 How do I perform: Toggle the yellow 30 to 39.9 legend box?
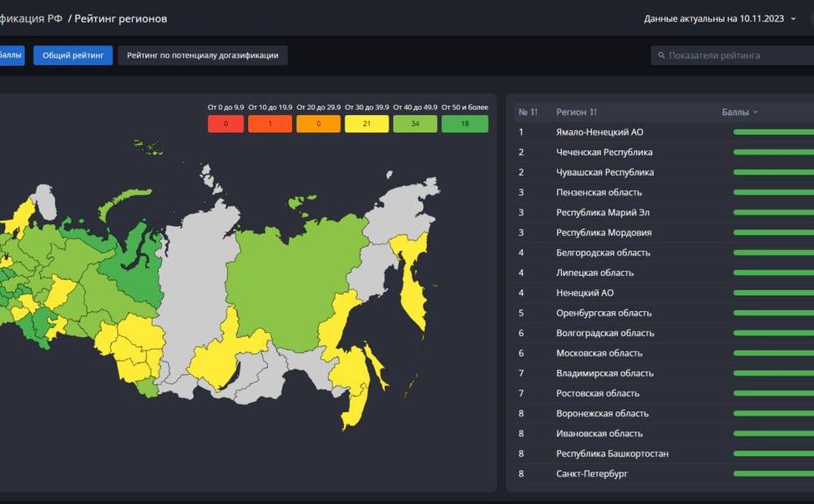(x=367, y=124)
